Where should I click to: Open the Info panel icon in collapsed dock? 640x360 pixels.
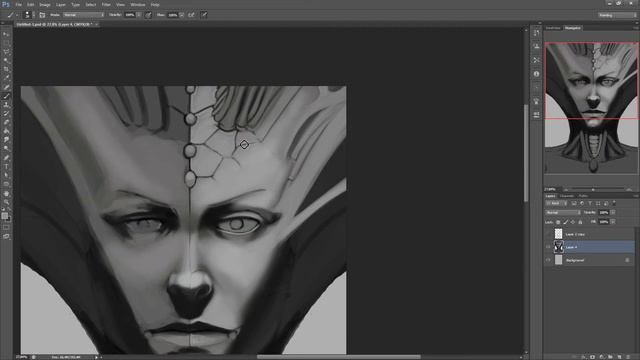536,74
